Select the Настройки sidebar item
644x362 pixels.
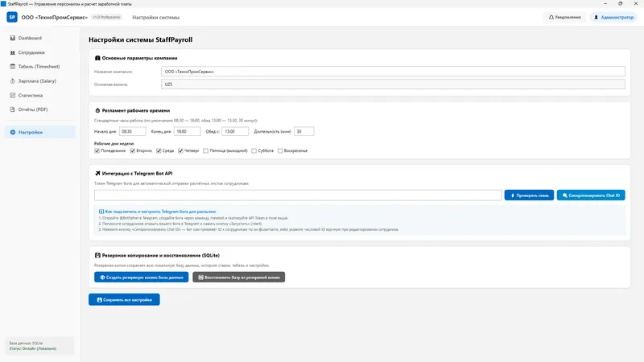[x=40, y=132]
